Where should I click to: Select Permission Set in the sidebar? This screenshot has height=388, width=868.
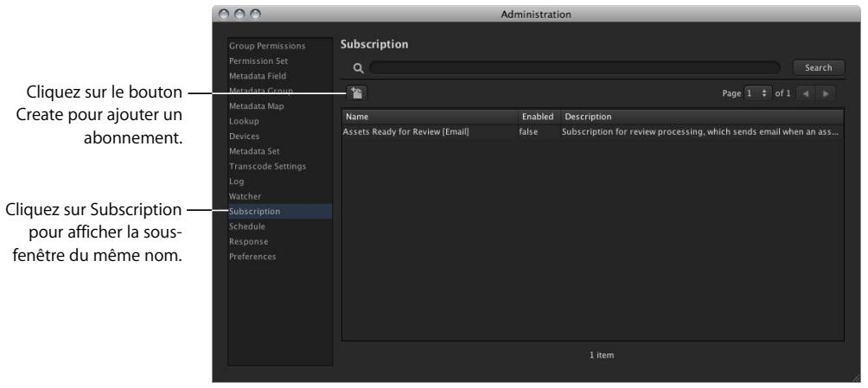coord(258,60)
